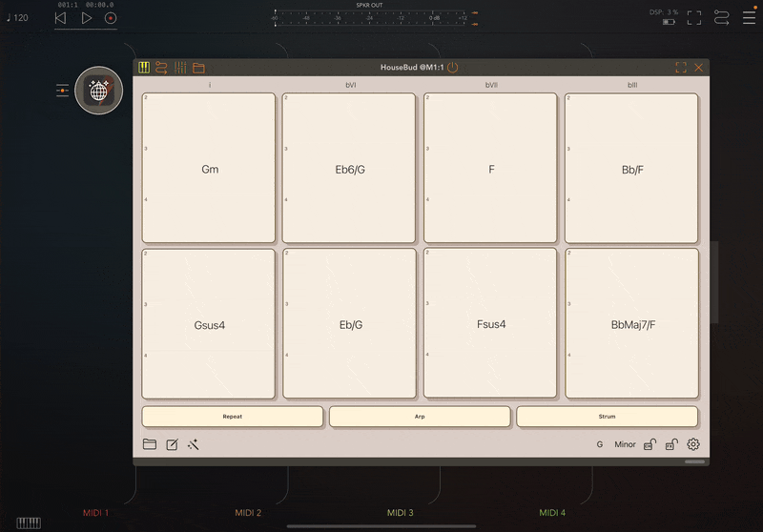Open HouseBud settings gear
Screen dimensions: 763x532
pos(693,444)
